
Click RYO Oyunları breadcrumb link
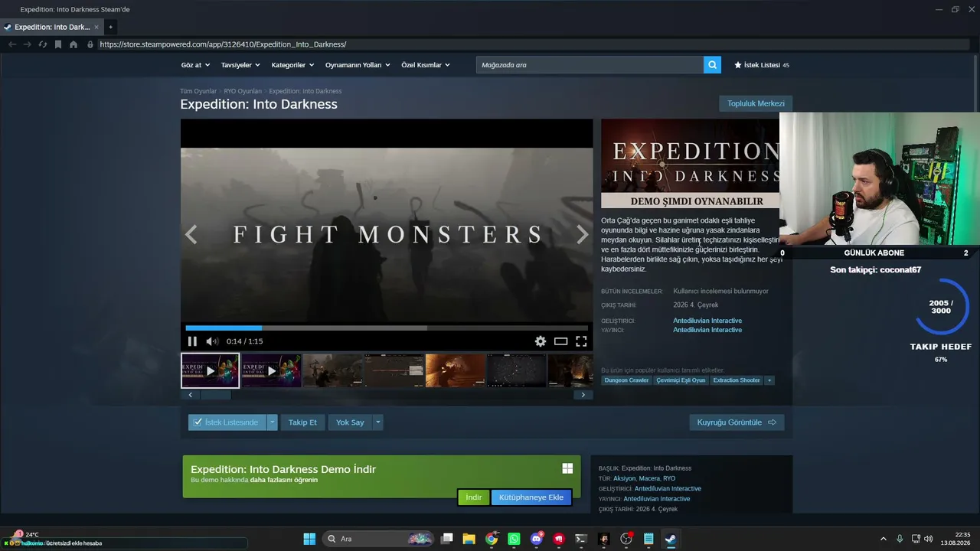click(243, 91)
